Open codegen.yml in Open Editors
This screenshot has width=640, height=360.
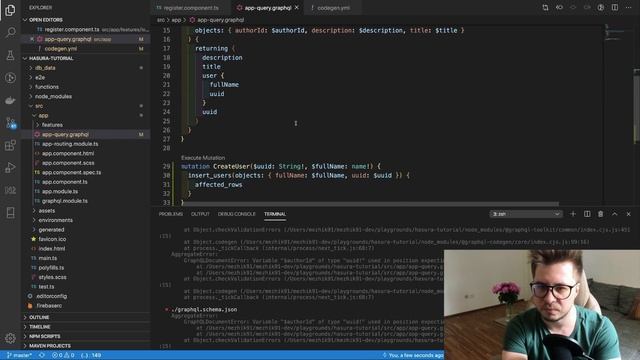pos(60,49)
